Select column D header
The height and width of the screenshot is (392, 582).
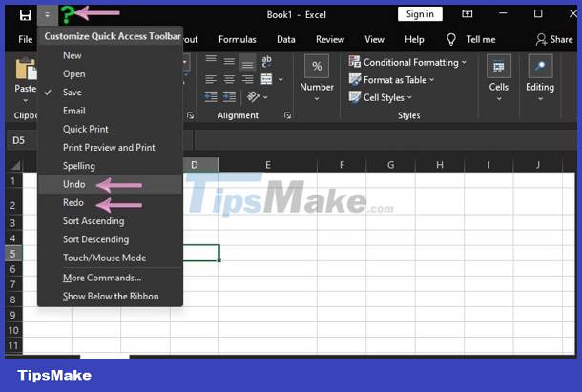200,165
